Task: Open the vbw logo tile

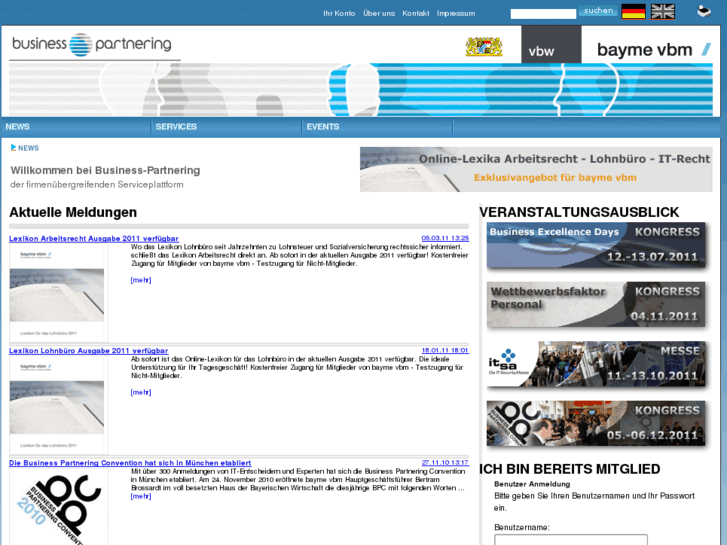Action: [x=551, y=45]
